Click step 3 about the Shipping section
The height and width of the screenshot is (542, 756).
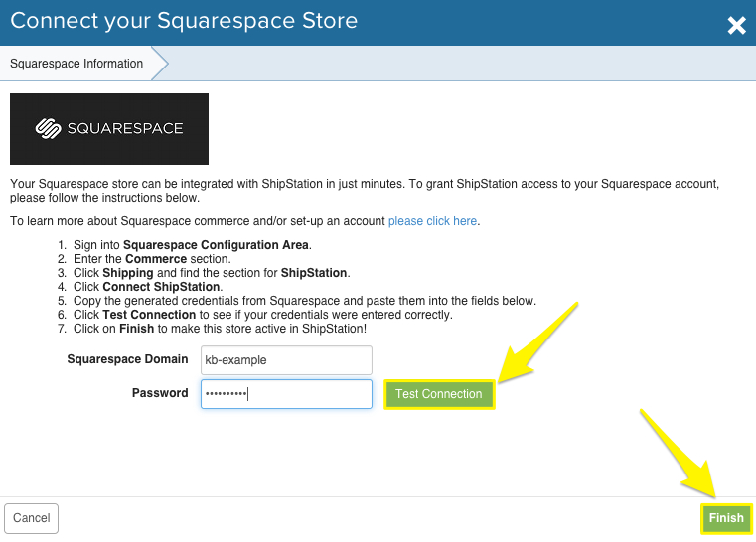tap(211, 273)
